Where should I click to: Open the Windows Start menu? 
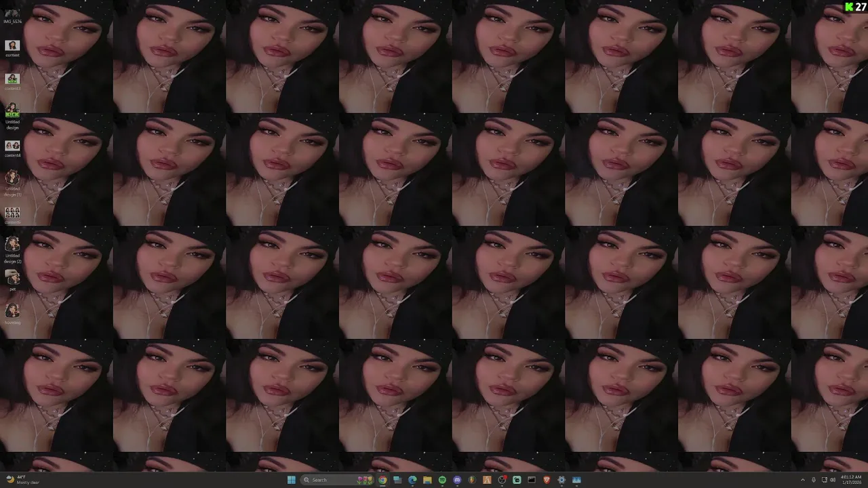pos(292,480)
